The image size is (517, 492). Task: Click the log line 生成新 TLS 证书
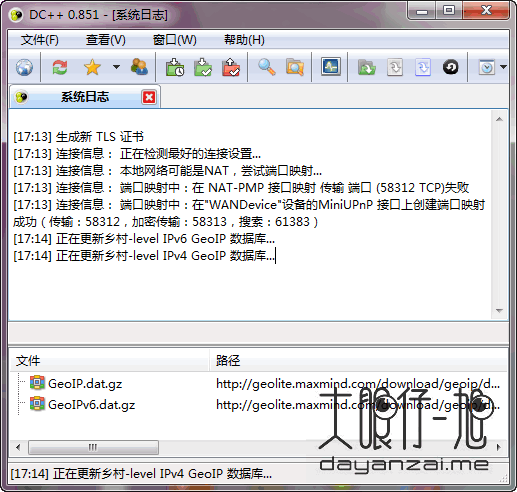[79, 137]
